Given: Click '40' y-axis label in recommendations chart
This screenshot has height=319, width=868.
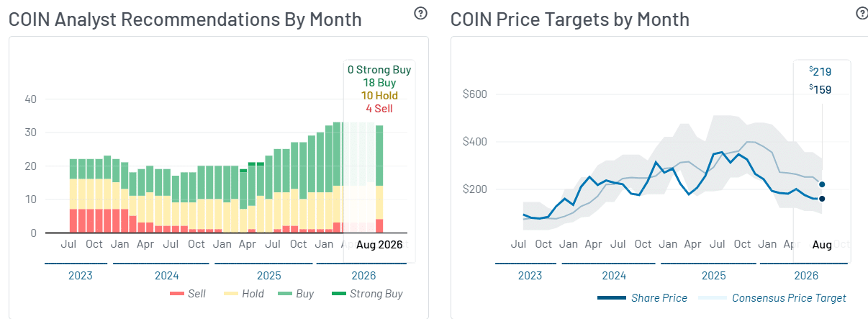Looking at the screenshot, I should coord(30,99).
